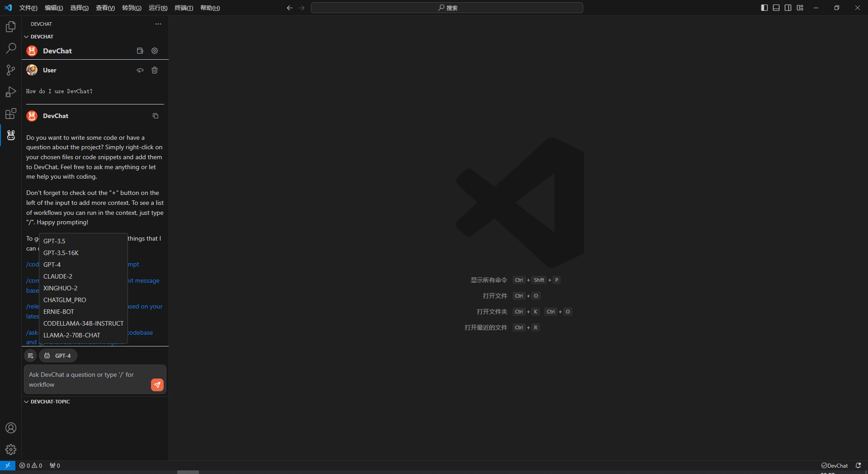Click the remote window icon in status bar
Image resolution: width=868 pixels, height=474 pixels.
point(8,465)
